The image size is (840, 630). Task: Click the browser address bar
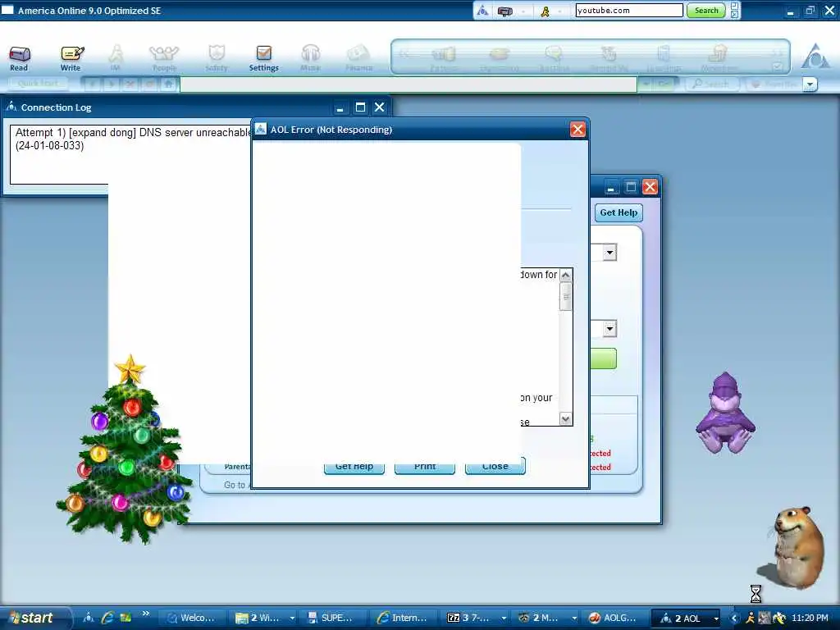[x=409, y=84]
